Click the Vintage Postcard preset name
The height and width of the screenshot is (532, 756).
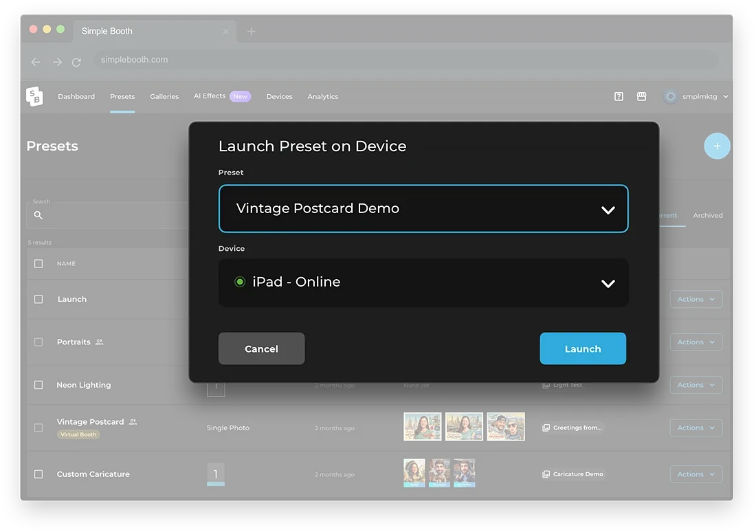click(x=90, y=421)
